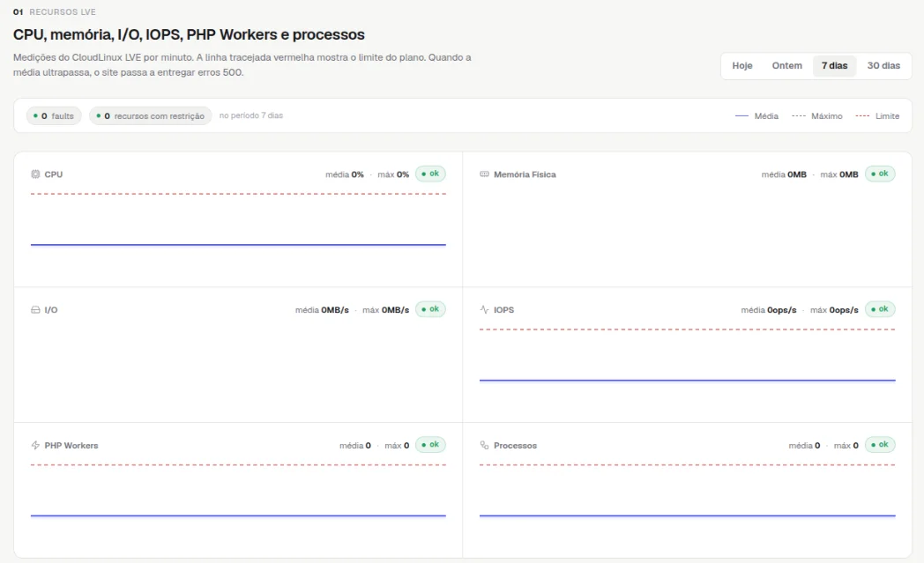The width and height of the screenshot is (924, 563).
Task: Select the Hoje period tab
Action: (x=741, y=65)
